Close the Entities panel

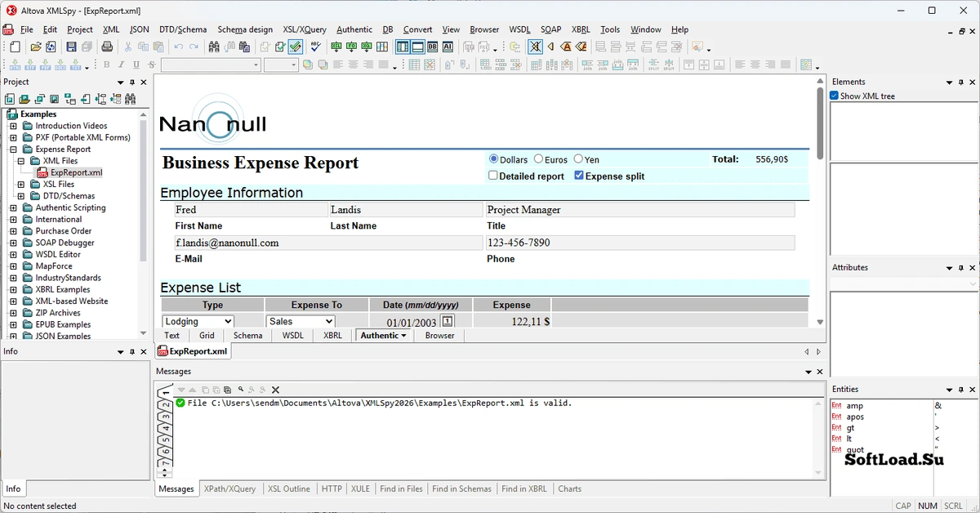(973, 390)
